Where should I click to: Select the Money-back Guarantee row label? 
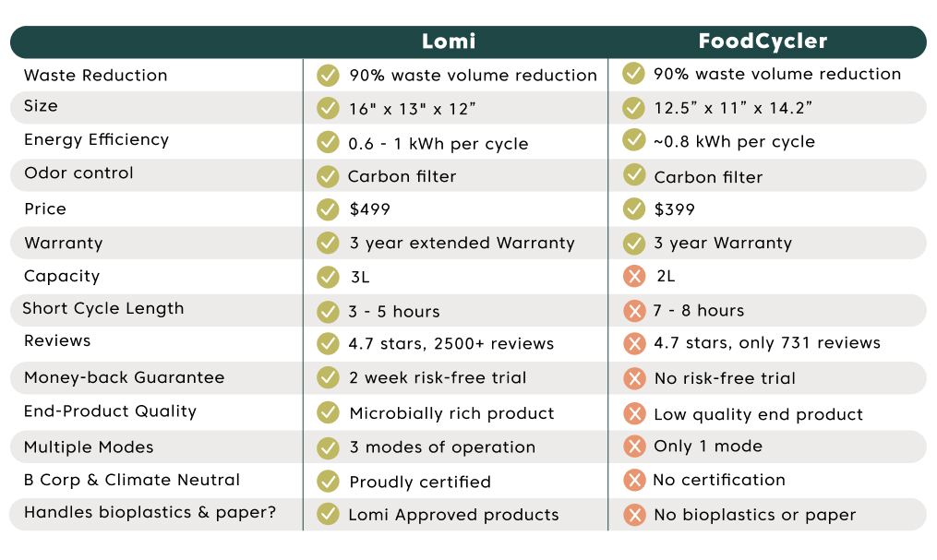click(124, 377)
